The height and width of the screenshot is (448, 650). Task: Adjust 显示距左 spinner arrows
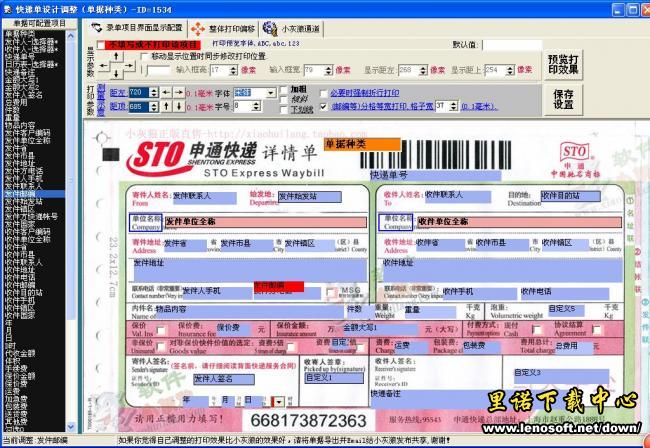point(423,70)
